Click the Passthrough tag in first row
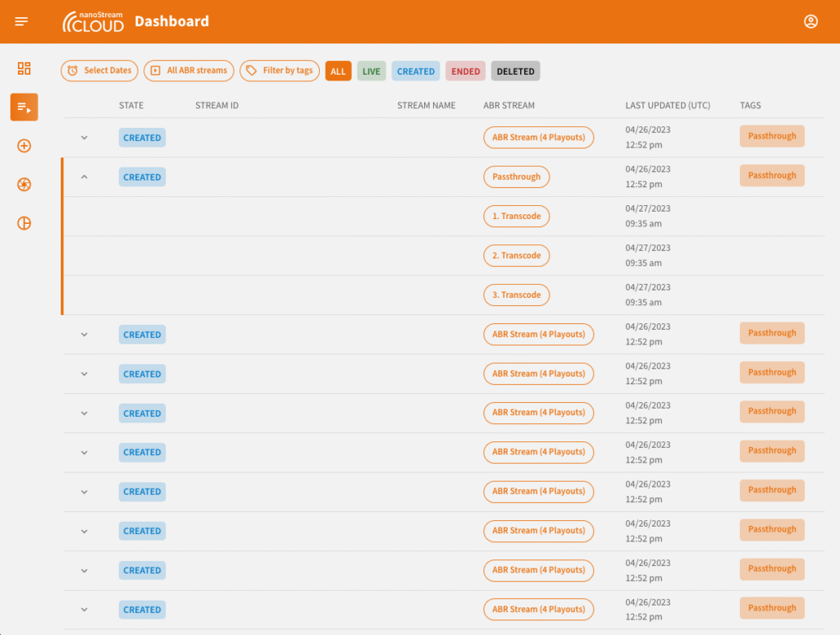The image size is (840, 635). tap(772, 136)
